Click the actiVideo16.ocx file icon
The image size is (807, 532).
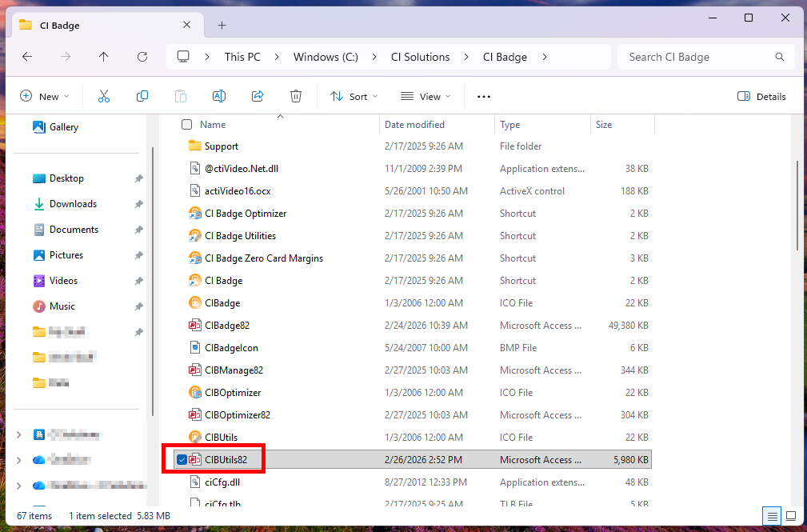(x=194, y=191)
